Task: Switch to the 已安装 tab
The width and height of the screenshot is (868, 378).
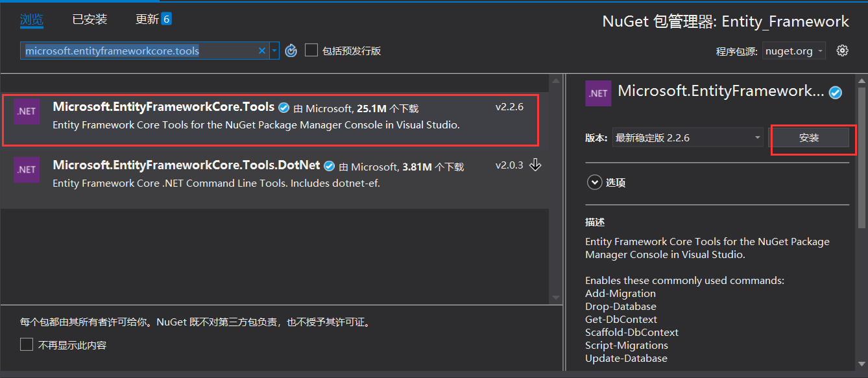Action: click(90, 19)
